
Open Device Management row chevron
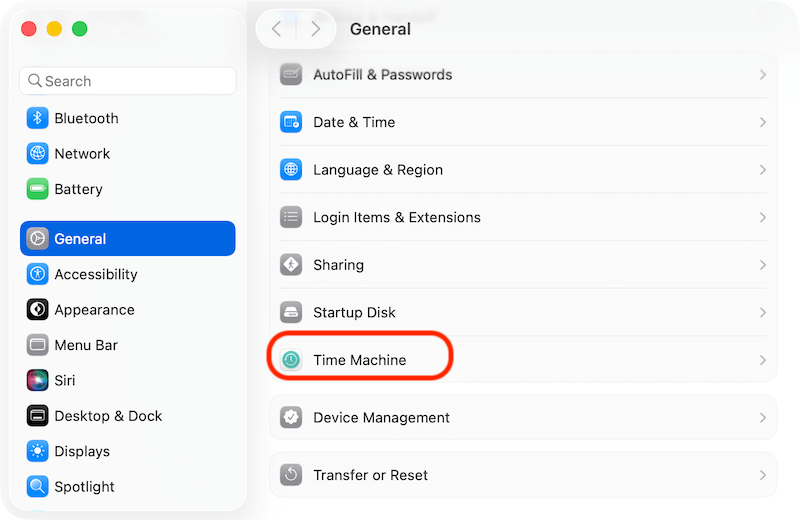pos(763,417)
